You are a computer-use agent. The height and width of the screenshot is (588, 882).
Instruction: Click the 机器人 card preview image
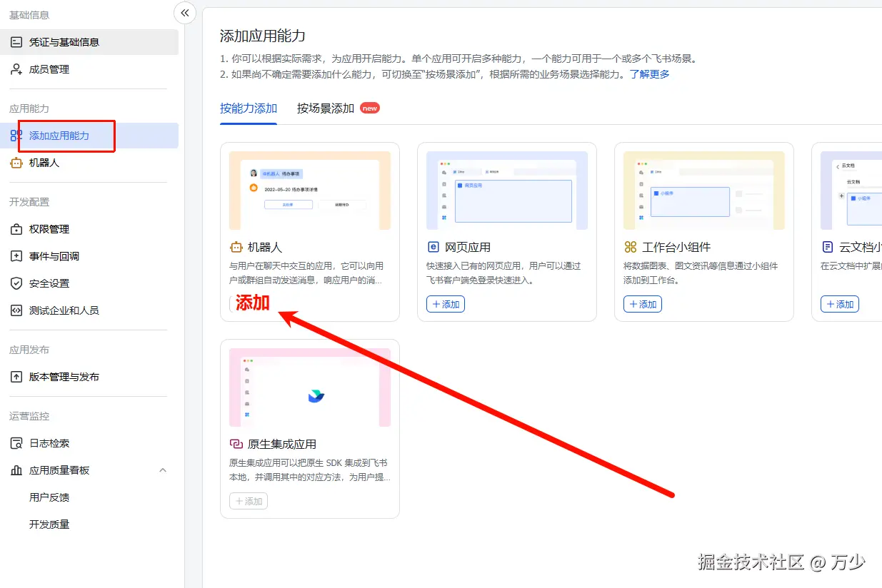pyautogui.click(x=310, y=191)
